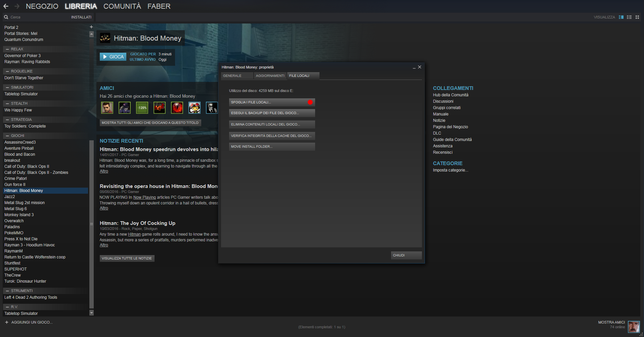Click the Hitman: Blood Money game icon

[x=105, y=38]
